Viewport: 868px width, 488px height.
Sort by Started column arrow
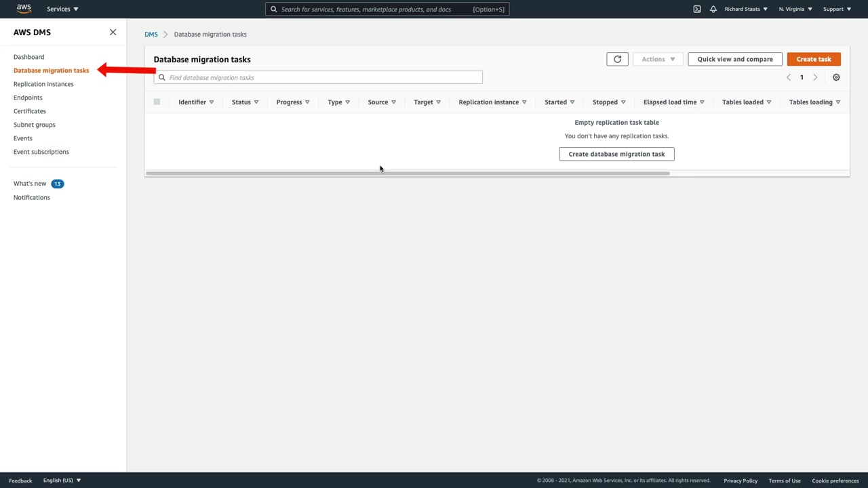pyautogui.click(x=572, y=102)
